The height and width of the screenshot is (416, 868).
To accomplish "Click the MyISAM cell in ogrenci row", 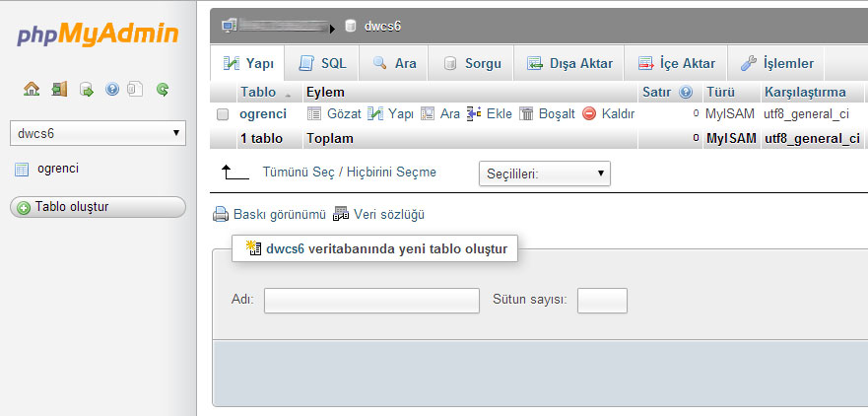I will pos(730,114).
